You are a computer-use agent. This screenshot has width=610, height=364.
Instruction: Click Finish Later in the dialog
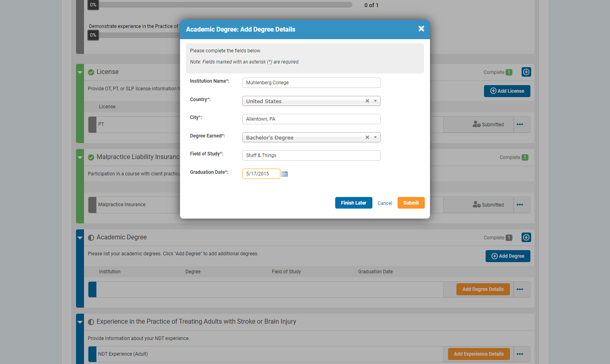[354, 203]
